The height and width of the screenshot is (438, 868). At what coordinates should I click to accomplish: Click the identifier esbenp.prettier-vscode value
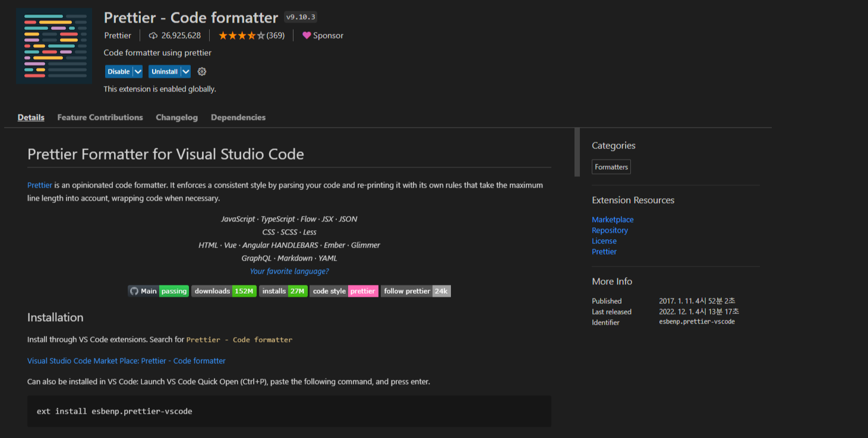pyautogui.click(x=697, y=322)
